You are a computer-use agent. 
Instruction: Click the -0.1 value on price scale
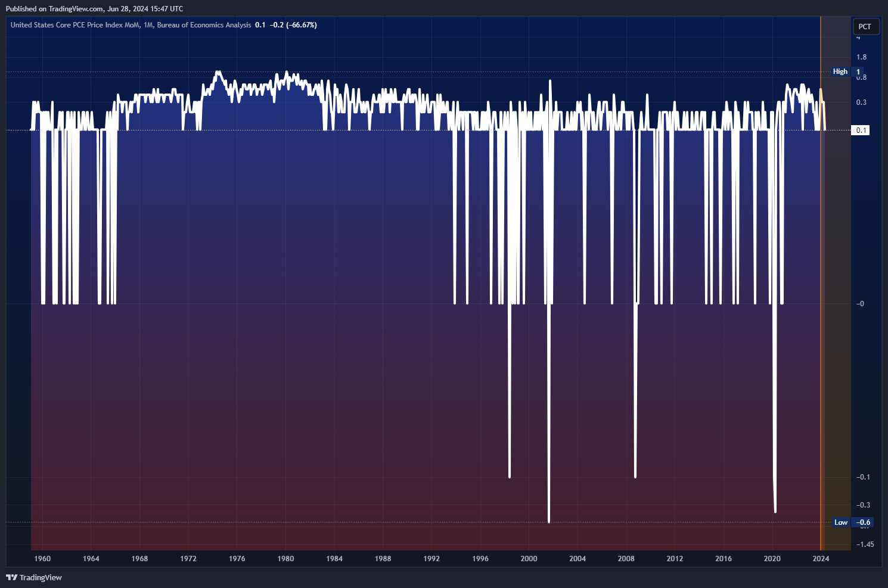click(x=863, y=477)
